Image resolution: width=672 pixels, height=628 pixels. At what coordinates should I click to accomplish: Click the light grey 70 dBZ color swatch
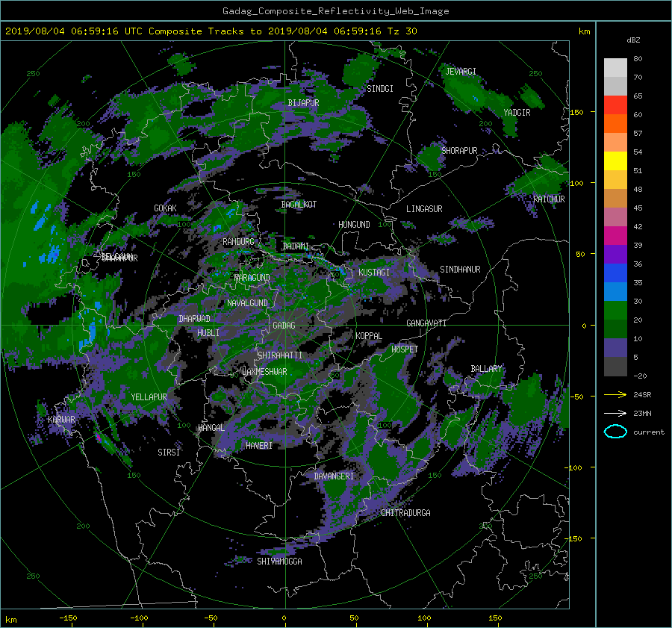point(615,68)
